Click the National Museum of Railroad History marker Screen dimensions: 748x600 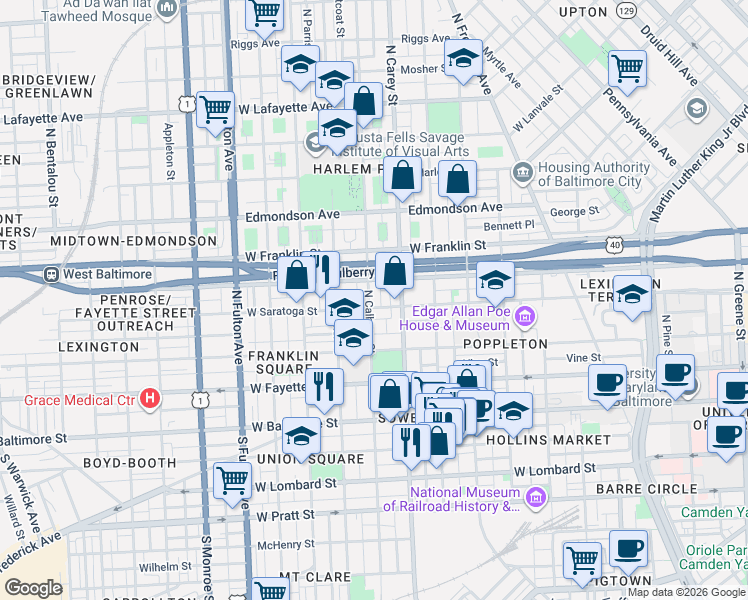tap(536, 498)
